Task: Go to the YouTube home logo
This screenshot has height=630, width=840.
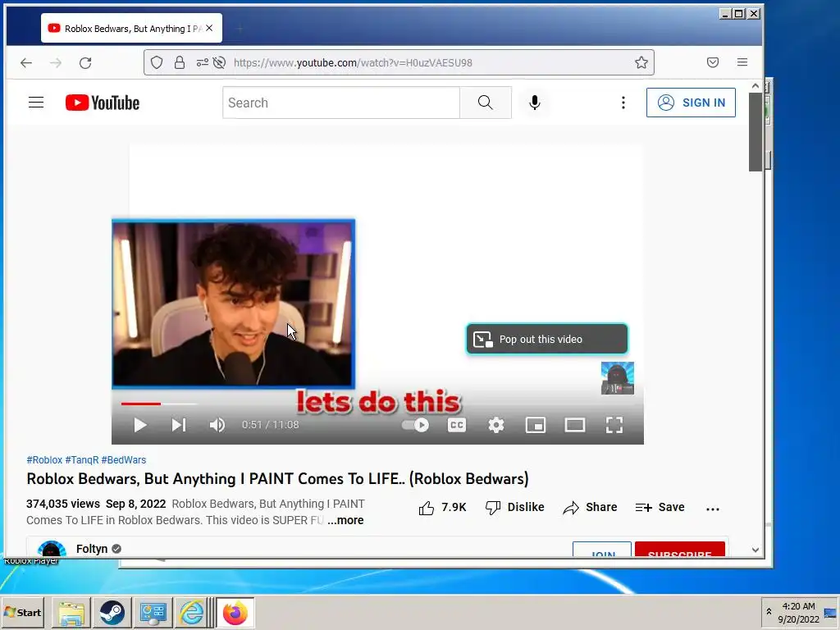Action: click(x=103, y=103)
